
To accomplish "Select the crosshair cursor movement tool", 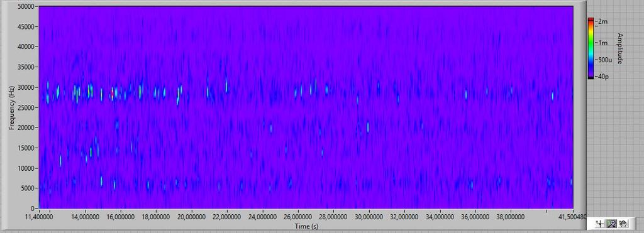I will pyautogui.click(x=599, y=224).
